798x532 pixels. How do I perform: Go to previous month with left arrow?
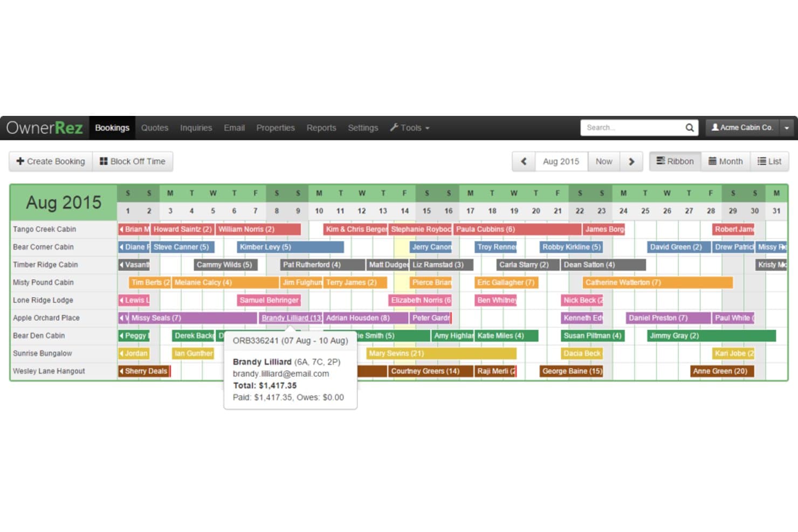coord(524,161)
